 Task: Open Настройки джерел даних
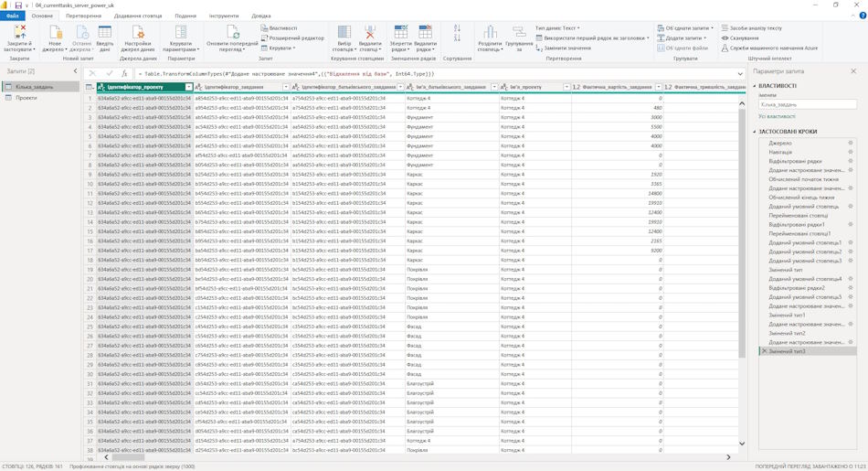(138, 38)
